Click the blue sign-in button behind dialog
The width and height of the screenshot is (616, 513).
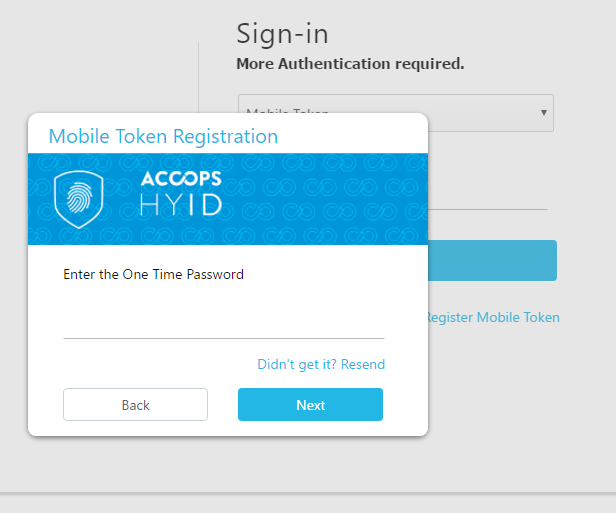492,260
